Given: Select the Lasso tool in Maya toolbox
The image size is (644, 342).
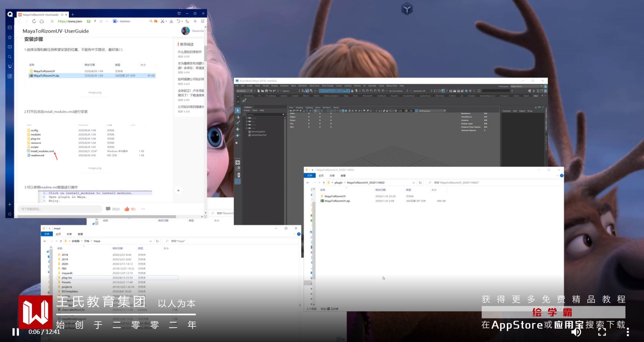Looking at the screenshot, I should pyautogui.click(x=238, y=117).
